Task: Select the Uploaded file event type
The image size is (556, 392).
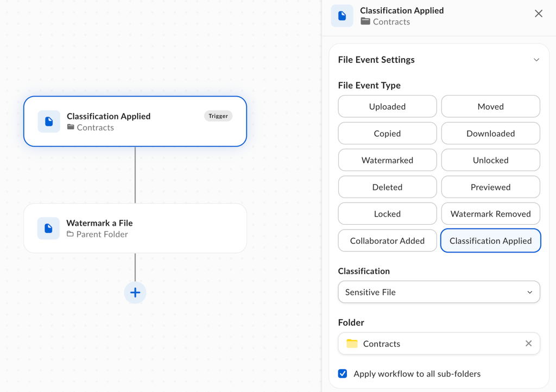Action: [387, 106]
